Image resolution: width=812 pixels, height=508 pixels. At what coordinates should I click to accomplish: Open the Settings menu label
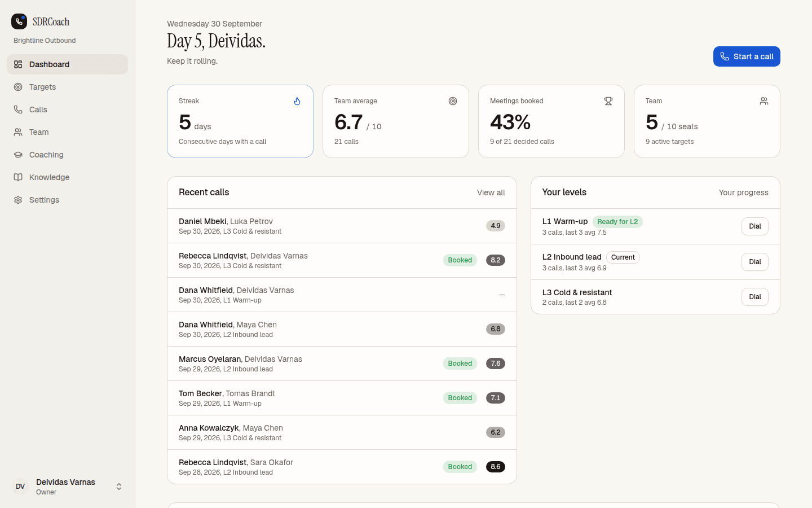pyautogui.click(x=44, y=200)
